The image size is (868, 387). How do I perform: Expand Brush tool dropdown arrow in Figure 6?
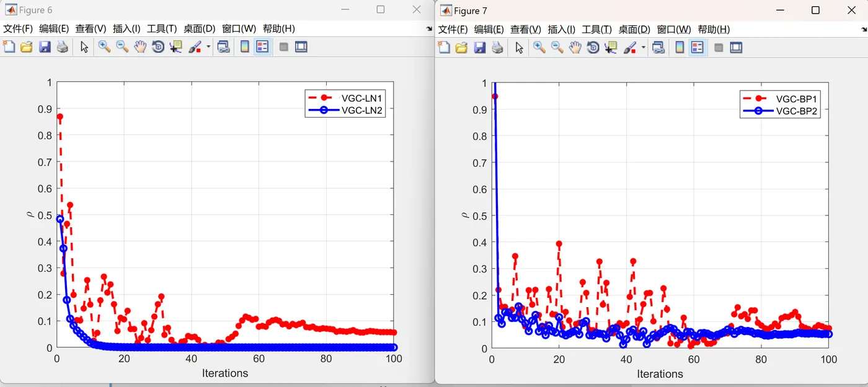[208, 47]
